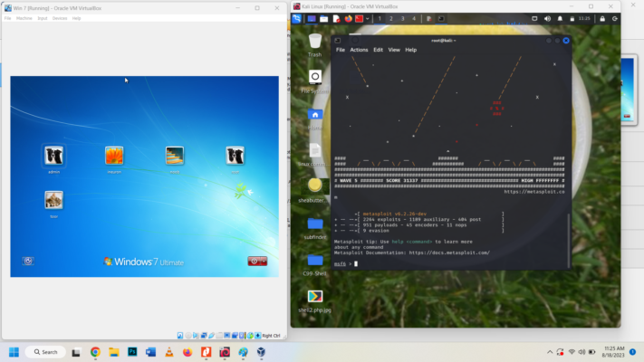644x362 pixels.
Task: Click the docs.metasploit.com link in terminal
Action: click(449, 252)
